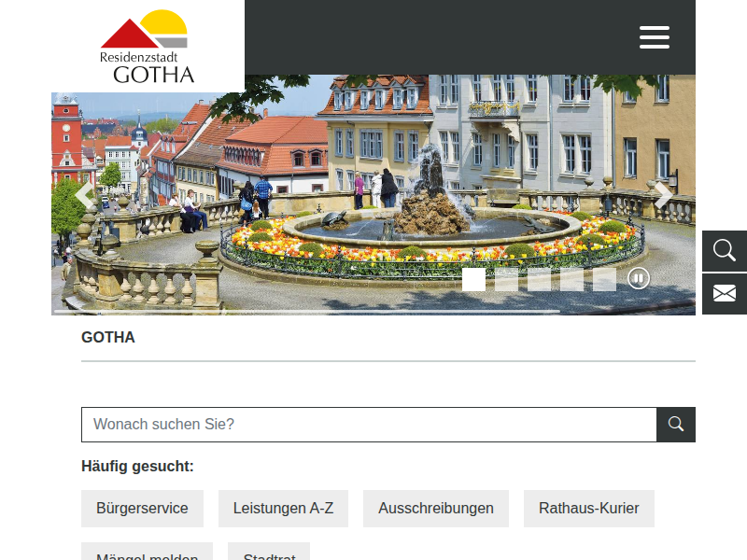Show the next slide with right arrow

click(663, 195)
